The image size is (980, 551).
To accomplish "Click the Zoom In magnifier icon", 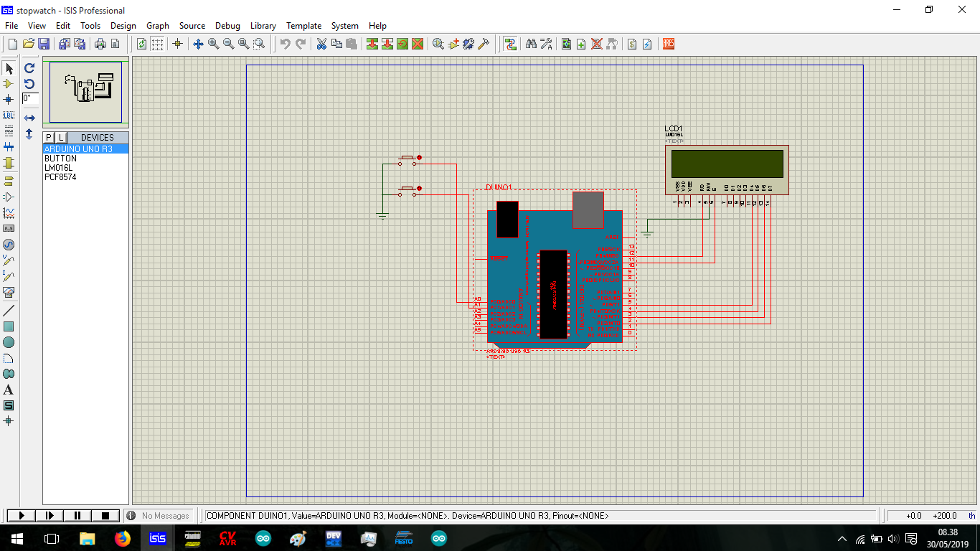I will coord(213,44).
